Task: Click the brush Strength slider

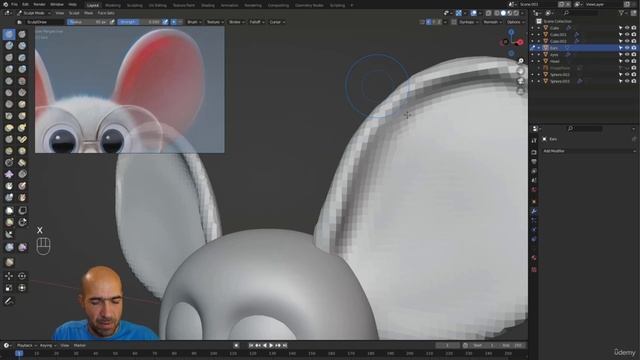Action: click(139, 22)
